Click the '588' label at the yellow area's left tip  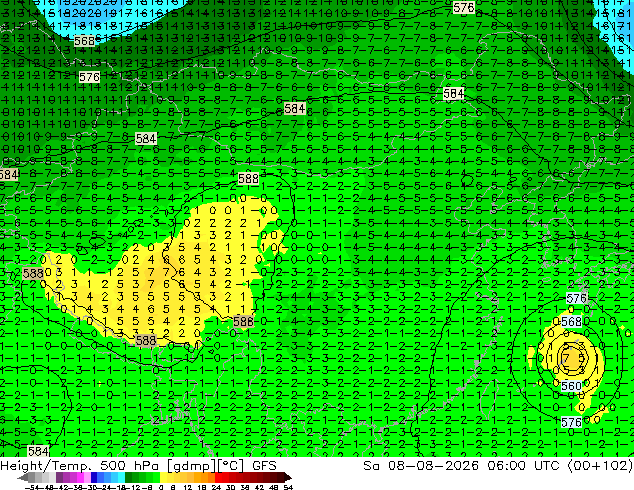[33, 273]
